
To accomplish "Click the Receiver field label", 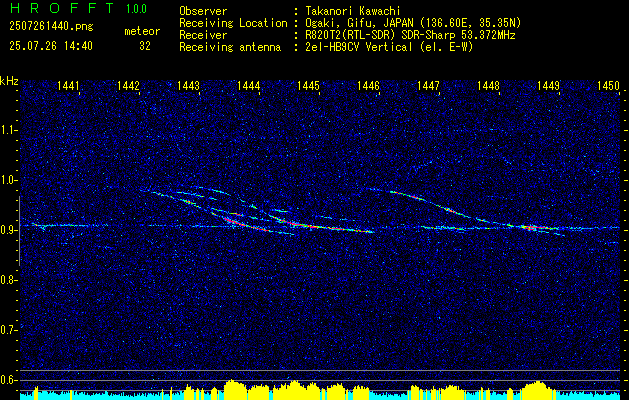I will (x=203, y=35).
